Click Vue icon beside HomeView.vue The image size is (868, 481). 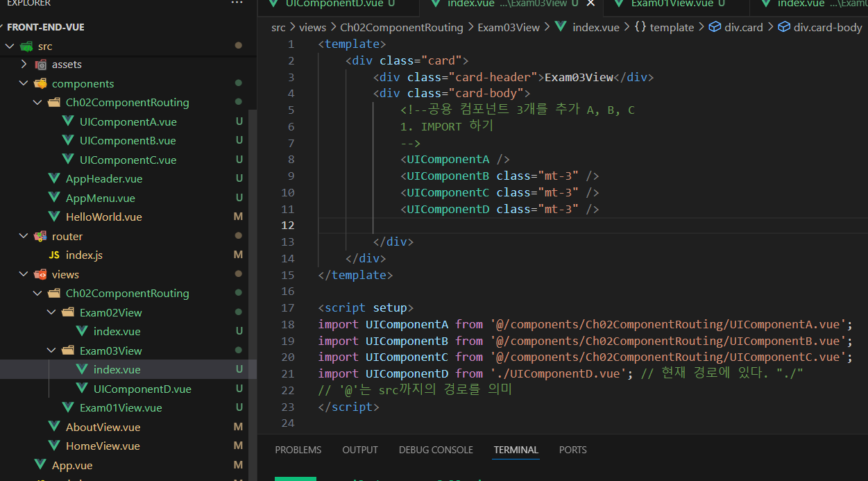tap(54, 446)
